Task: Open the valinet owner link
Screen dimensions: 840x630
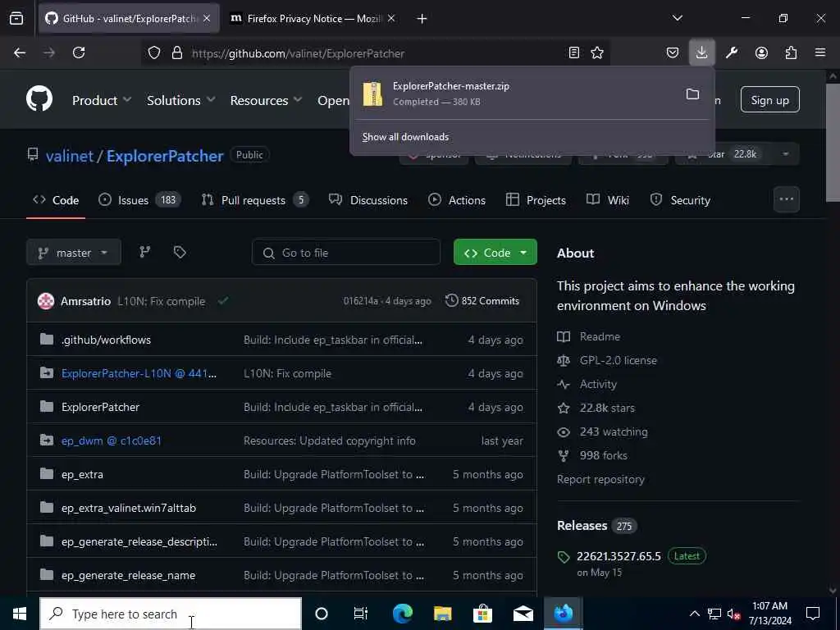Action: (x=70, y=156)
